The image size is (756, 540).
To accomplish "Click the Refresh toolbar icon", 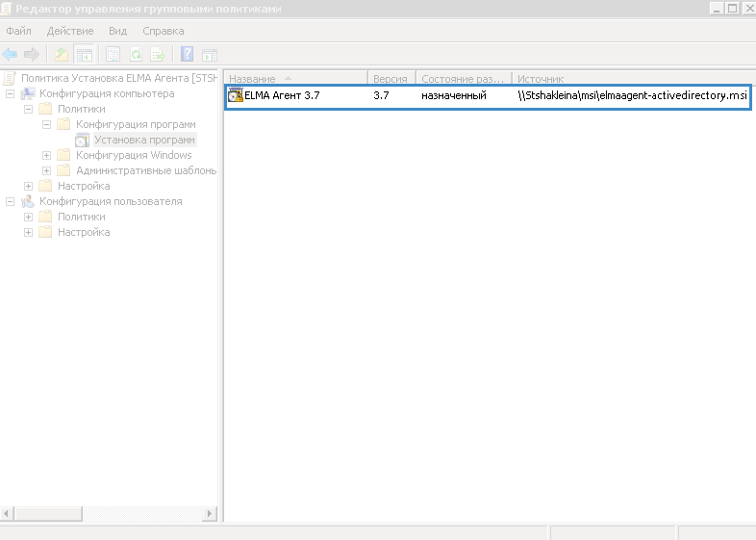I will click(136, 54).
